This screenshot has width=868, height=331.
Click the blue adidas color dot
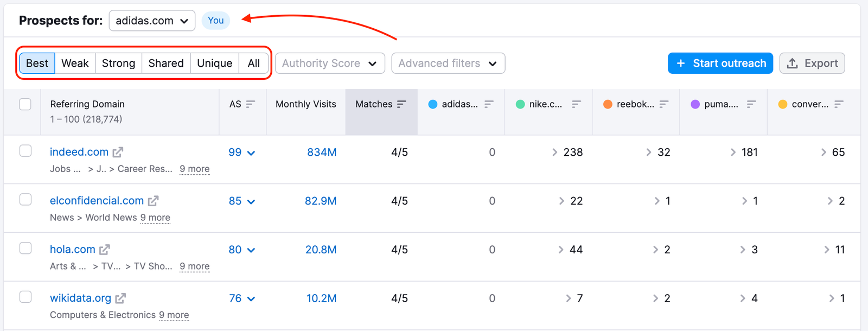click(433, 104)
